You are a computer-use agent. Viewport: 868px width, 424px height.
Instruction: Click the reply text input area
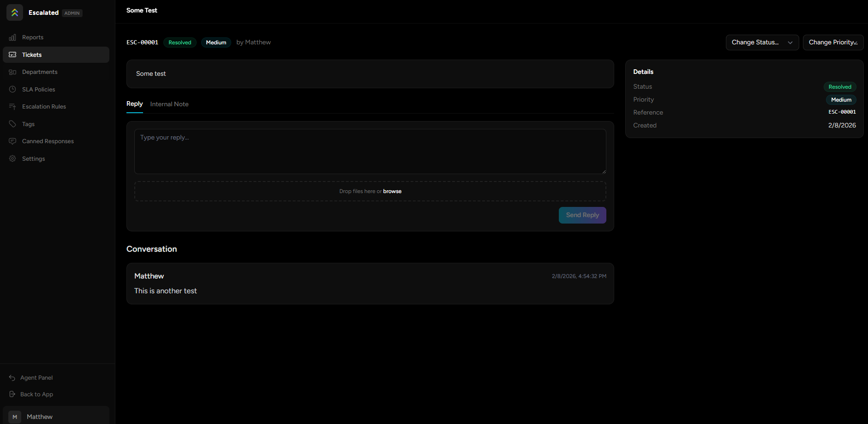370,151
